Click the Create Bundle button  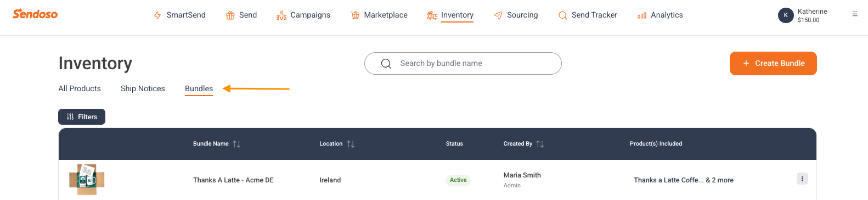point(773,63)
